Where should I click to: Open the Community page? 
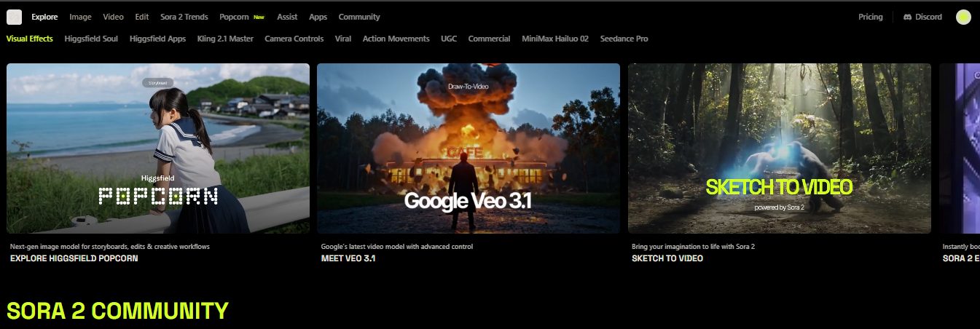[x=359, y=17]
